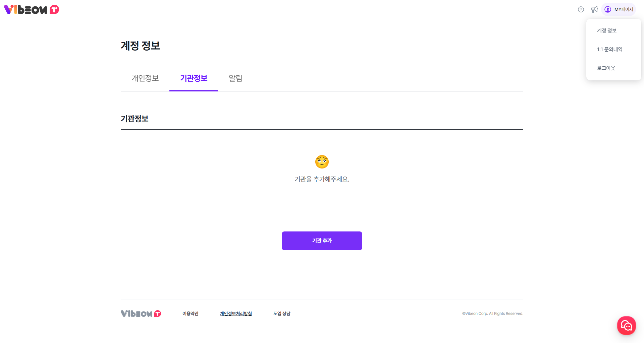Switch to the 개인정보 tab
The image size is (644, 343).
(145, 78)
